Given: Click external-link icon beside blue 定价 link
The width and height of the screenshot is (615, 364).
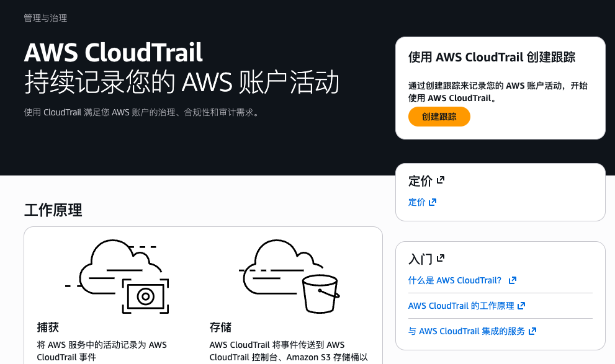Looking at the screenshot, I should (x=432, y=202).
